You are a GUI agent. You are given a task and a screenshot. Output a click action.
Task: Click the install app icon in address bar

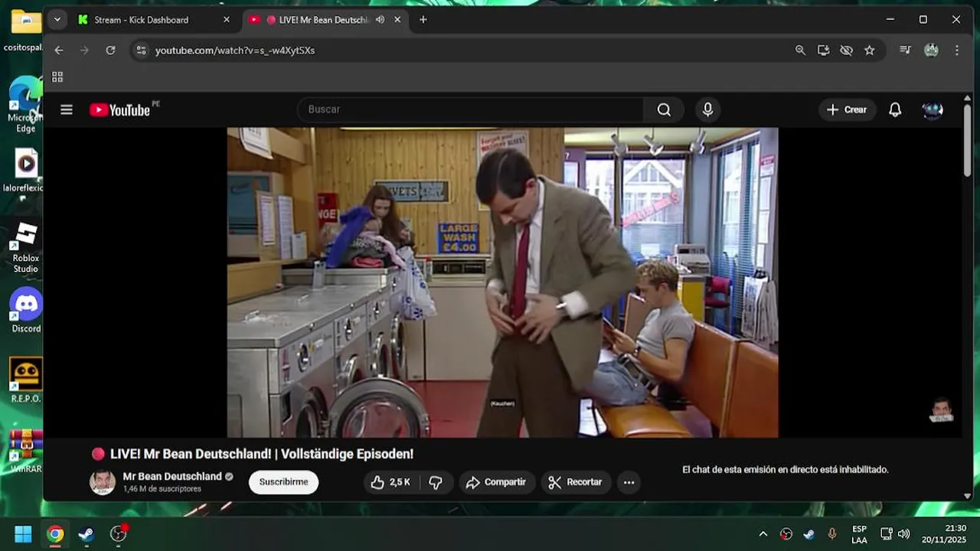point(823,51)
